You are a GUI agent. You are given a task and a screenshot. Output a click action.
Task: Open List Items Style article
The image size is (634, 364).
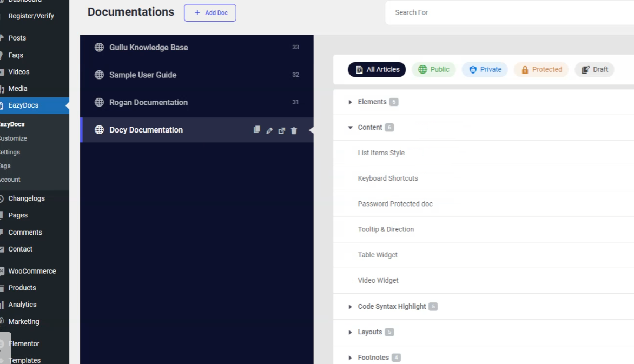click(381, 153)
